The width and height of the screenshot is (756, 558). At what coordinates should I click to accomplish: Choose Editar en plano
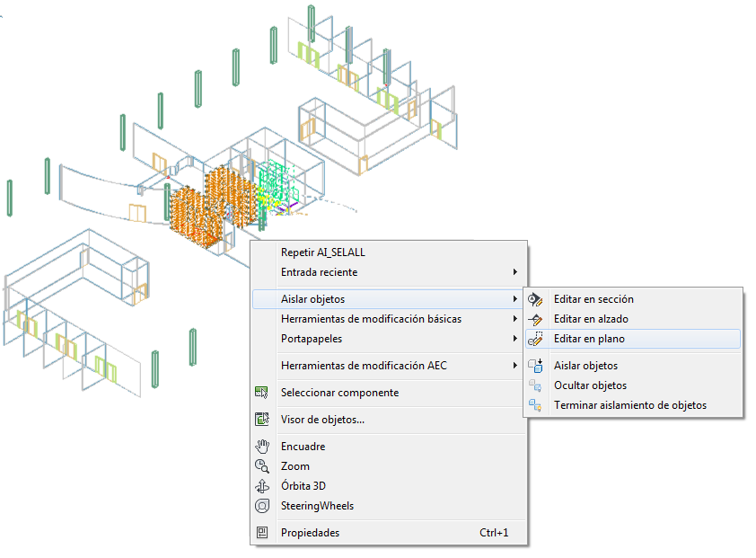click(633, 339)
